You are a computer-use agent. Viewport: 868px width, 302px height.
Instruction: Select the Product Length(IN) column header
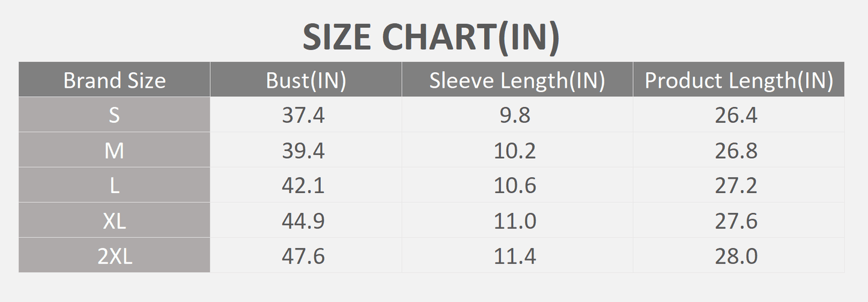click(738, 79)
